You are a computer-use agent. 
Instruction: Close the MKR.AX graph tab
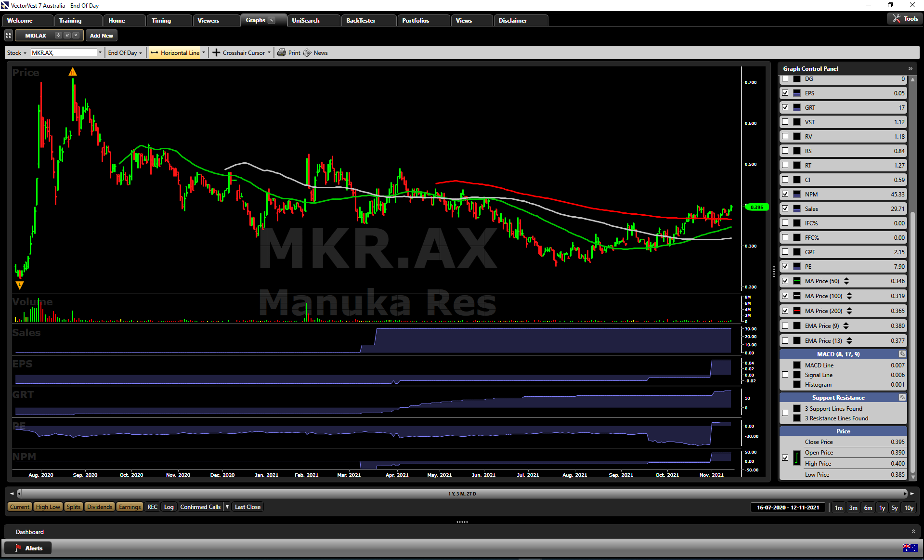point(76,35)
